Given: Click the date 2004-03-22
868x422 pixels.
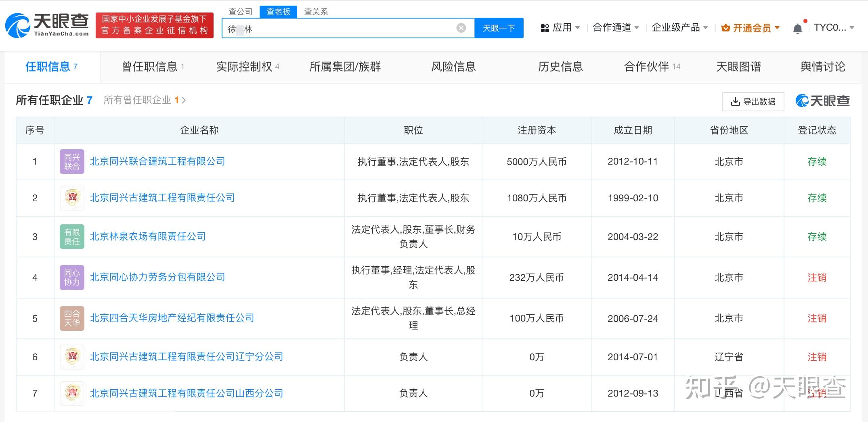Looking at the screenshot, I should (x=633, y=237).
